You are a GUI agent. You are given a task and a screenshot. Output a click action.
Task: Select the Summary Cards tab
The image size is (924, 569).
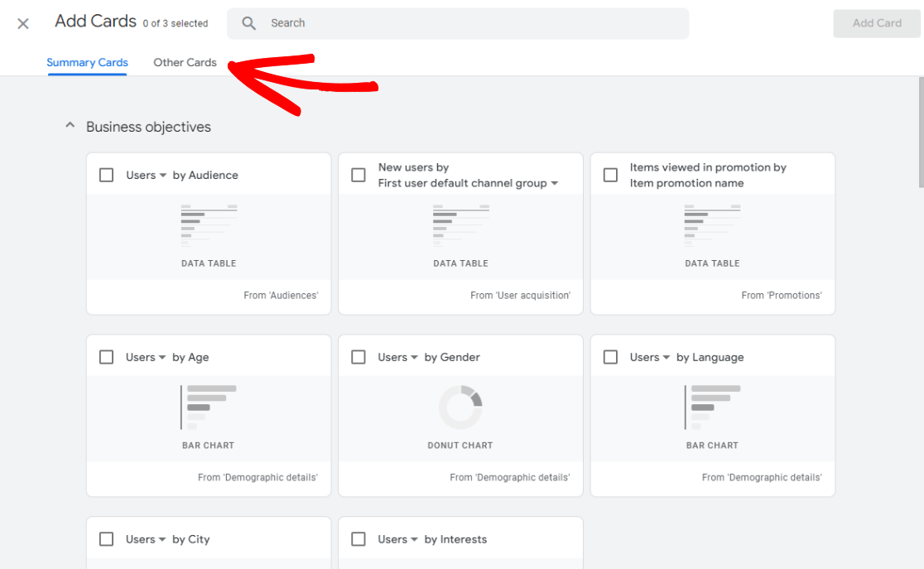click(87, 62)
